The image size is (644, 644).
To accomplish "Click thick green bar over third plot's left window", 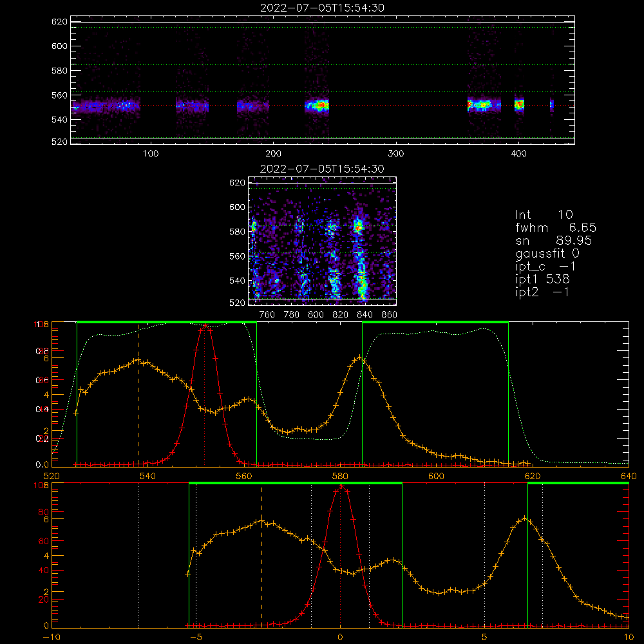I will [x=167, y=322].
